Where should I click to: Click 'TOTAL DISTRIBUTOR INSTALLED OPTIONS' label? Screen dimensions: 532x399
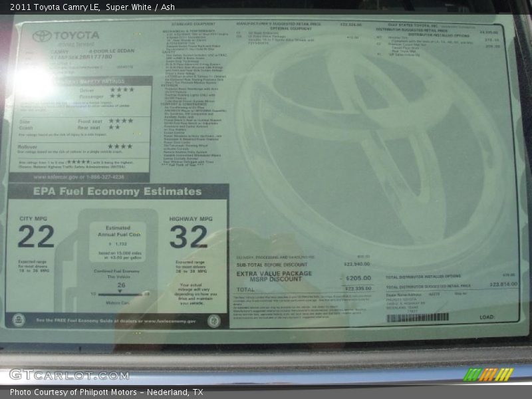click(423, 277)
